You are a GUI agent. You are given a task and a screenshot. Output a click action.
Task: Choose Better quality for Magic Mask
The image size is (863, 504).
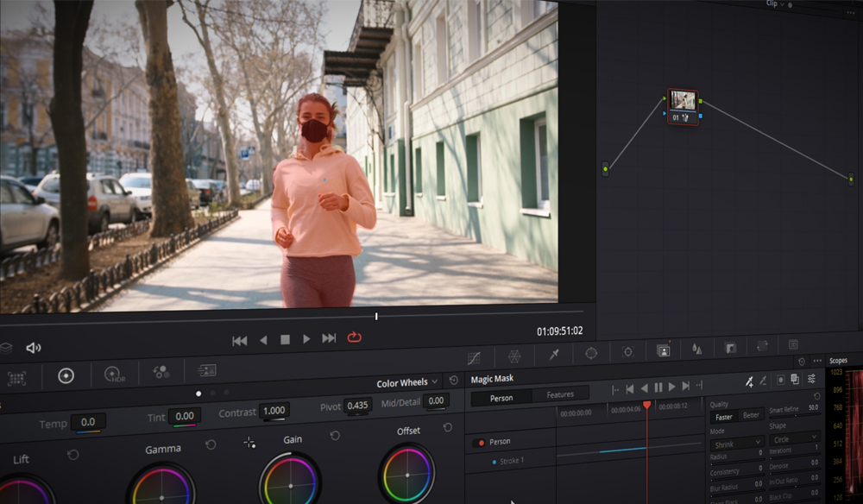pyautogui.click(x=751, y=415)
